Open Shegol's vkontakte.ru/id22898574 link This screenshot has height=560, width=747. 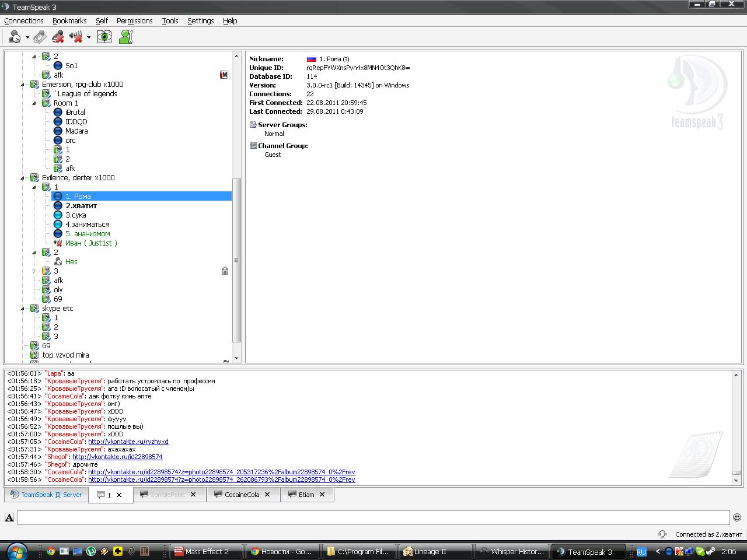pyautogui.click(x=117, y=457)
